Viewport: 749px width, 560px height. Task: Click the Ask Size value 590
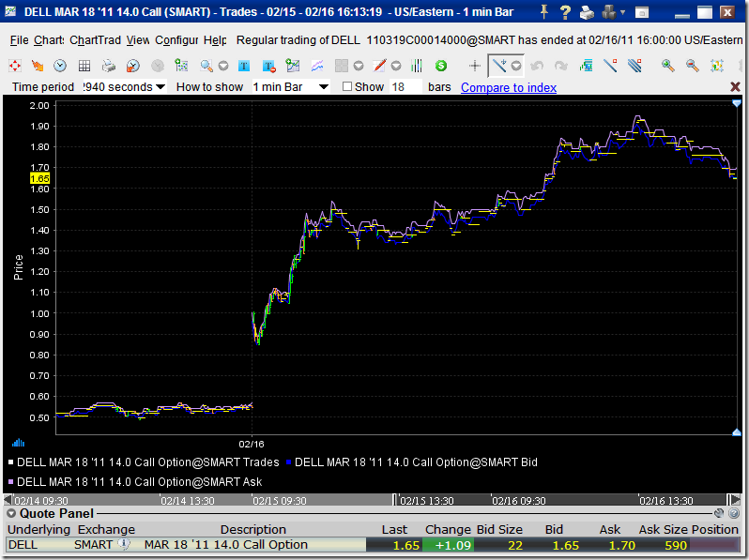coord(676,545)
